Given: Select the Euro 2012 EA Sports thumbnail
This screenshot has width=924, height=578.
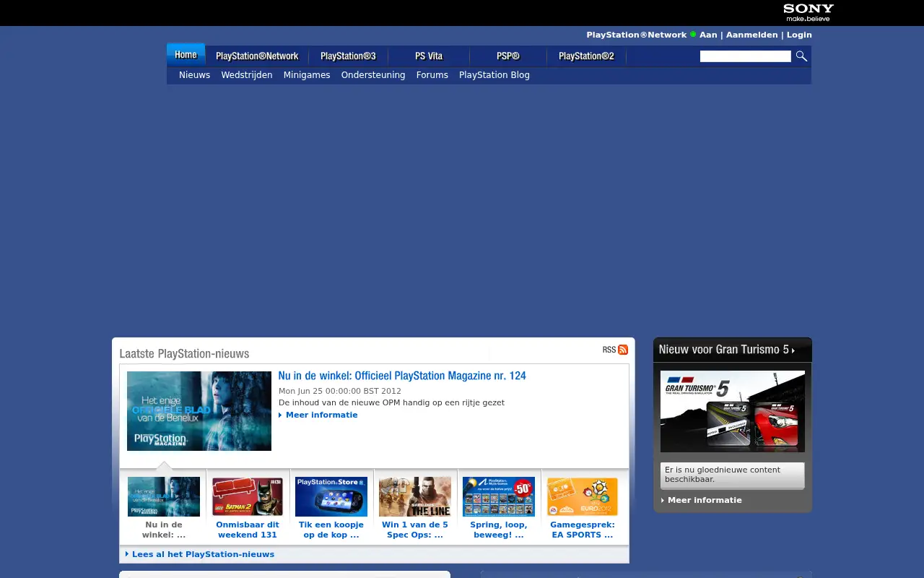Looking at the screenshot, I should (583, 496).
